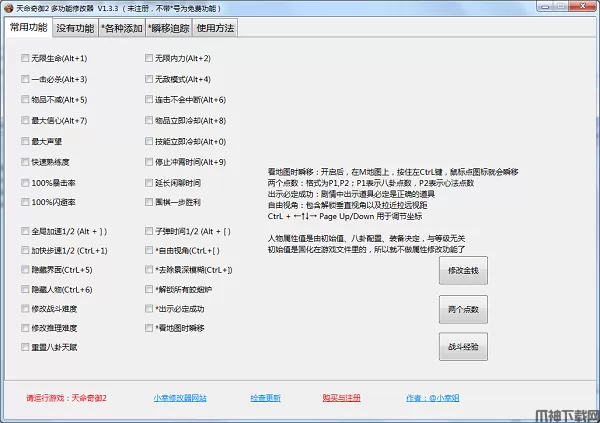Toggle 快速熟练度 checkbox

25,162
